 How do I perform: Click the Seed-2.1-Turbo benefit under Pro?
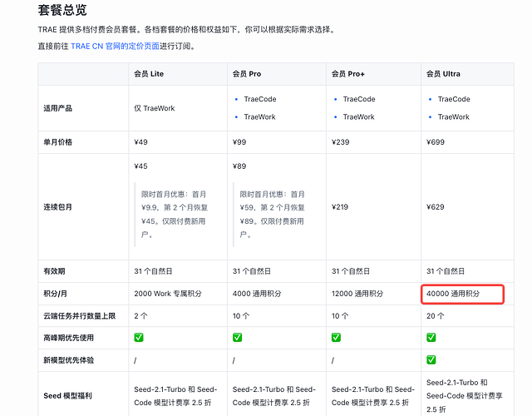(x=274, y=396)
